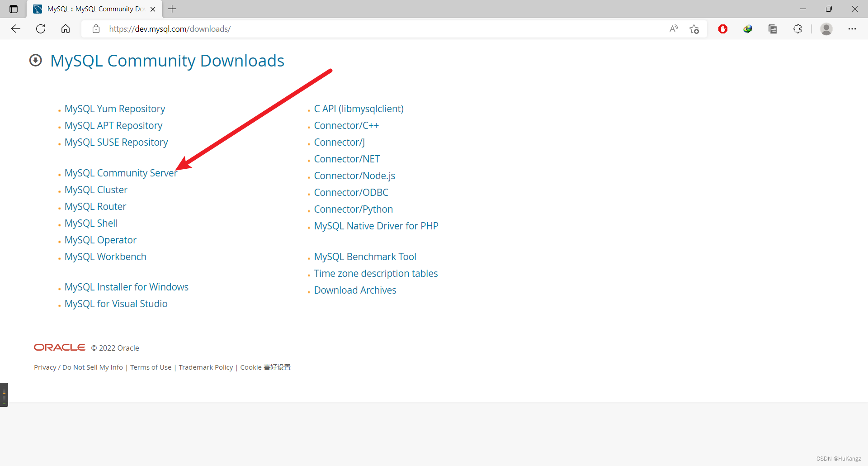Open Download Archives link
This screenshot has width=868, height=466.
pos(355,290)
